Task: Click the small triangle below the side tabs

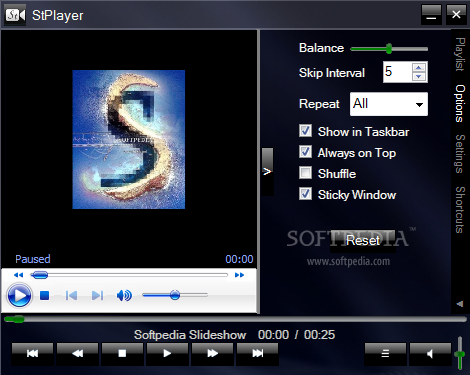Action: (x=460, y=304)
